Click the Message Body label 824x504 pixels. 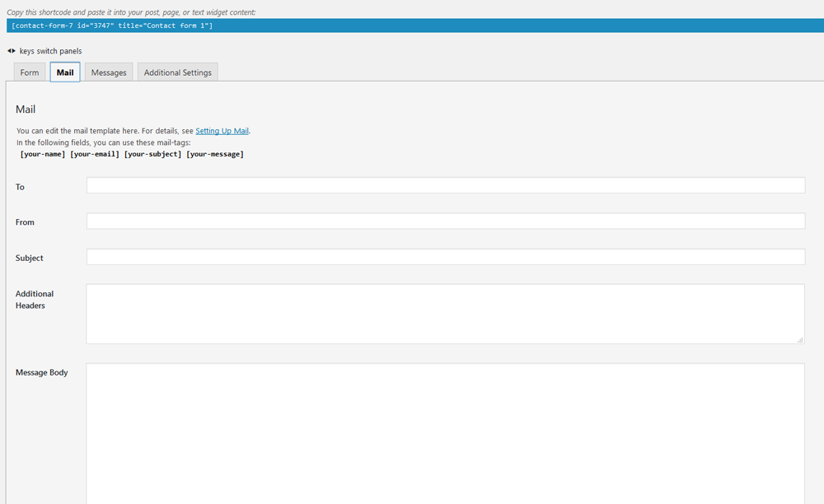tap(42, 372)
